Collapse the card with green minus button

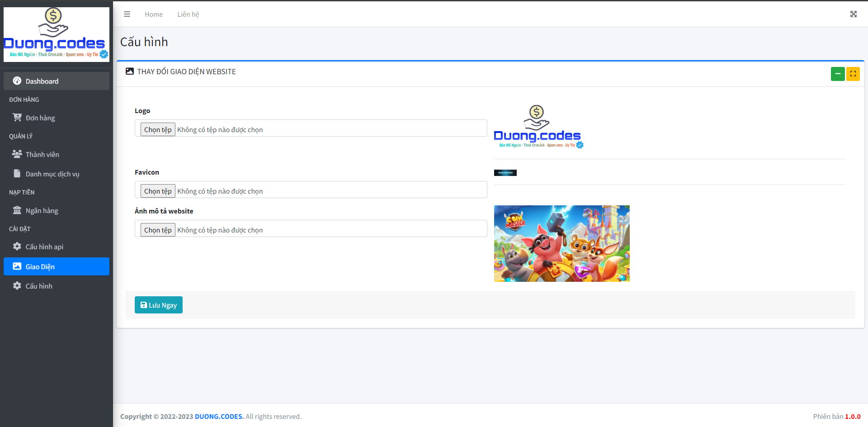click(837, 74)
